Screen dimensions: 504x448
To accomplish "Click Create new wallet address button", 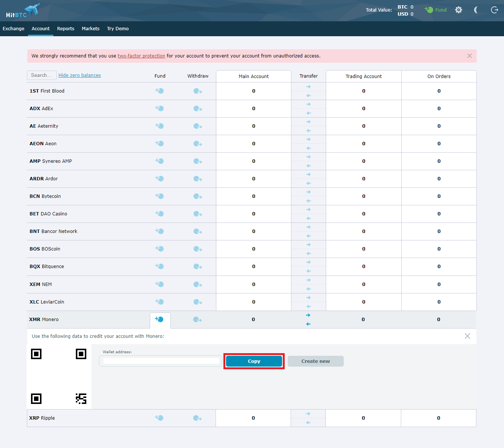I will pyautogui.click(x=316, y=361).
